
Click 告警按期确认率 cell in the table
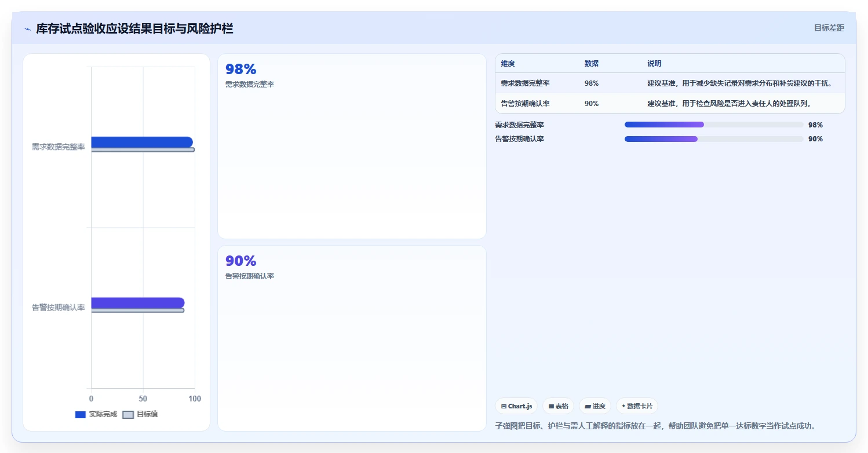click(x=526, y=104)
